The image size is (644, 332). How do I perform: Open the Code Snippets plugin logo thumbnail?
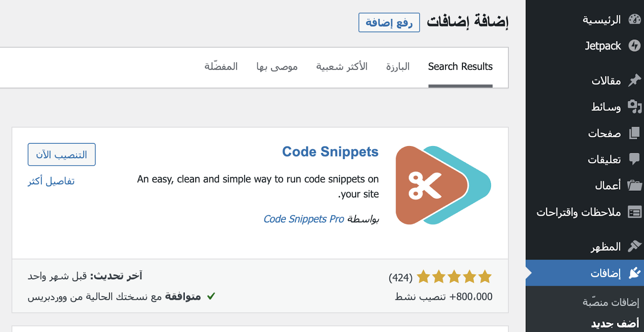pyautogui.click(x=443, y=185)
